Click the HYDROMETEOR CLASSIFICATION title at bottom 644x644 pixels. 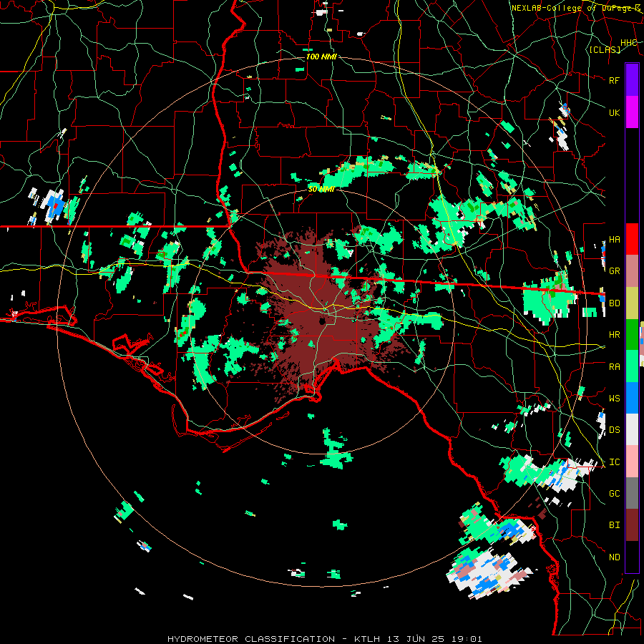(251, 639)
